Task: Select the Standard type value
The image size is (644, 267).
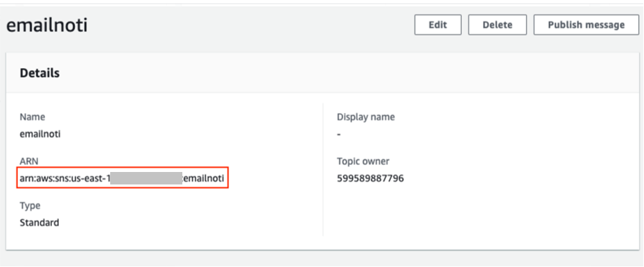Action: pyautogui.click(x=40, y=223)
